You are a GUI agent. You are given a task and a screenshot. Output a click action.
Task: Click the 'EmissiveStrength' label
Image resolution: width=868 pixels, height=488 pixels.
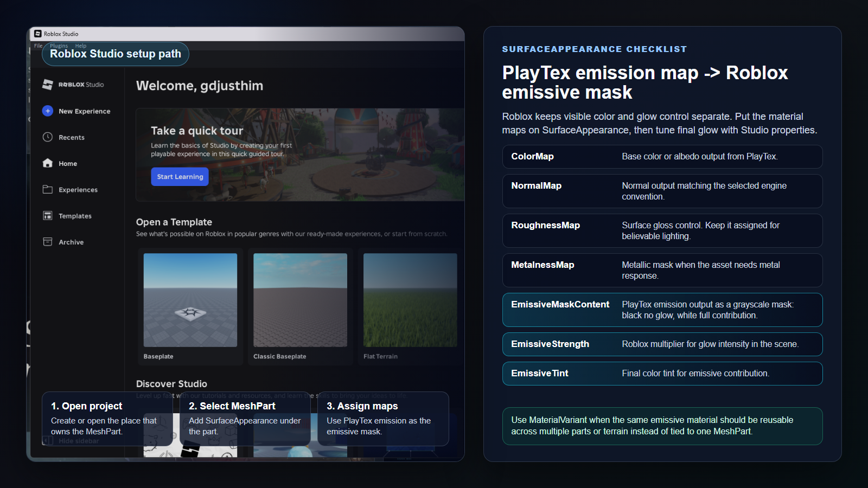click(550, 344)
